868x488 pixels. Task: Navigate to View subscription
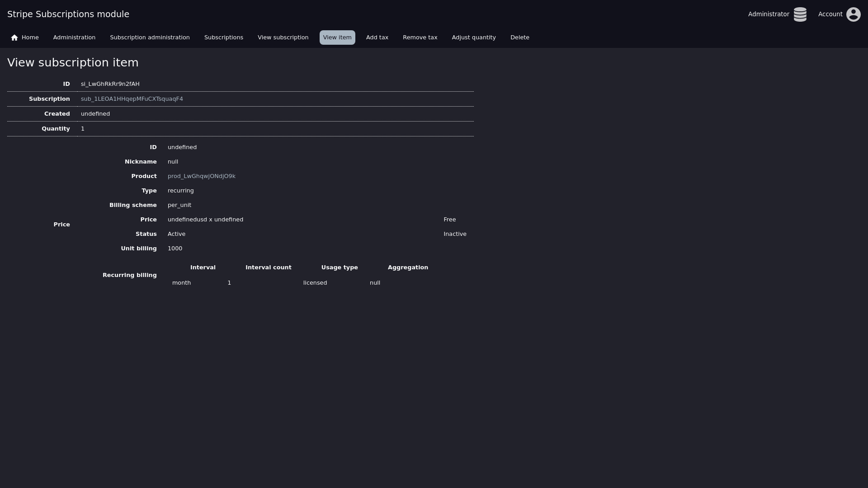coord(283,38)
